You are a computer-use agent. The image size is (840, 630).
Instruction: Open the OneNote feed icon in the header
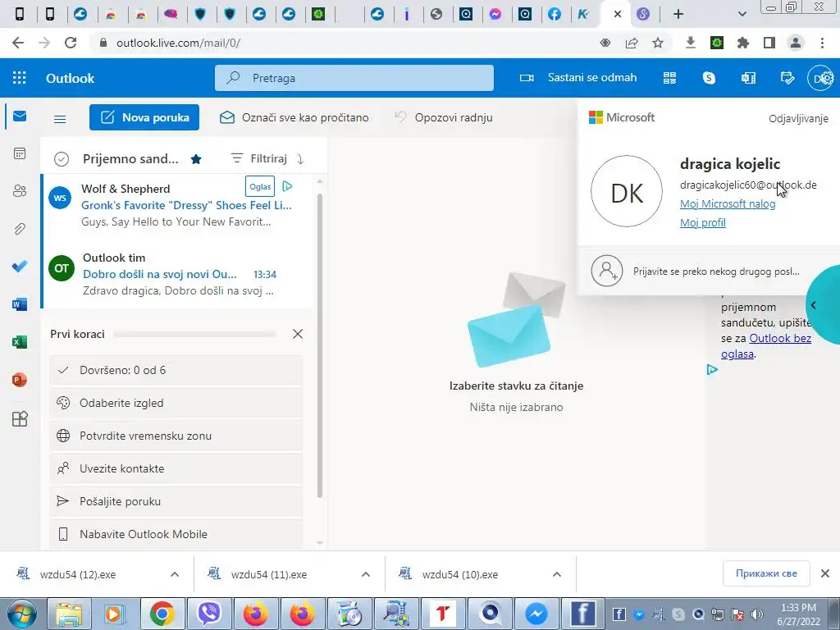click(748, 78)
